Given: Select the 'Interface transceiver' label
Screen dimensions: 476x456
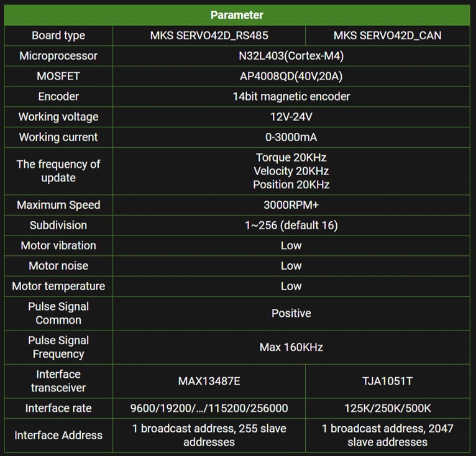Looking at the screenshot, I should [x=58, y=381].
